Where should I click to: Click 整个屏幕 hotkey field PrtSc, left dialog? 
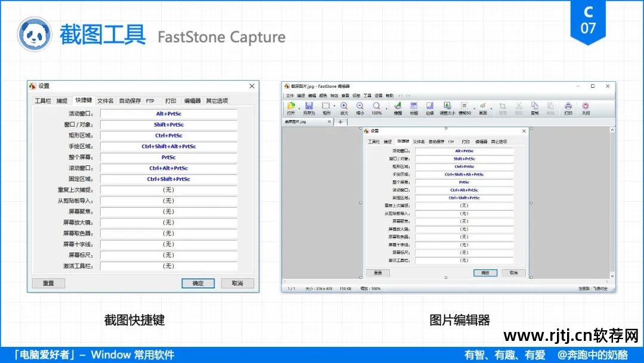169,158
